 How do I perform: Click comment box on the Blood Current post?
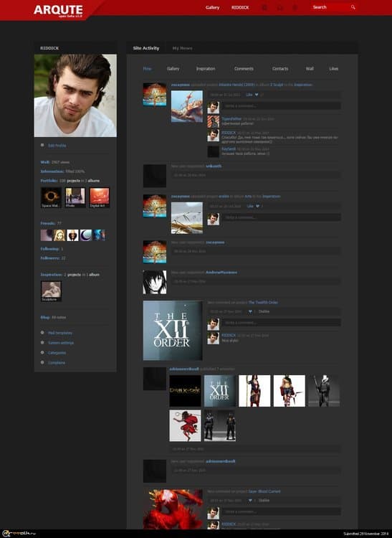[281, 511]
